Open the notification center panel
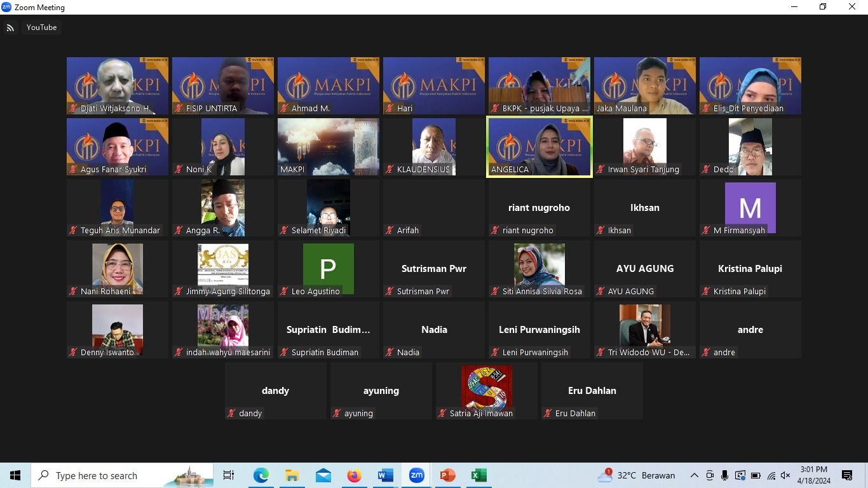 [x=846, y=475]
